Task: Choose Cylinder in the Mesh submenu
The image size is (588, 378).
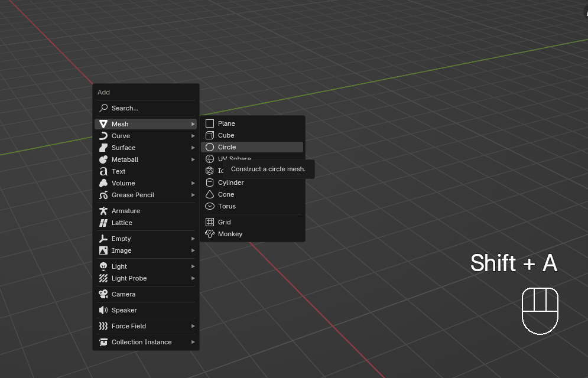Action: pos(230,183)
